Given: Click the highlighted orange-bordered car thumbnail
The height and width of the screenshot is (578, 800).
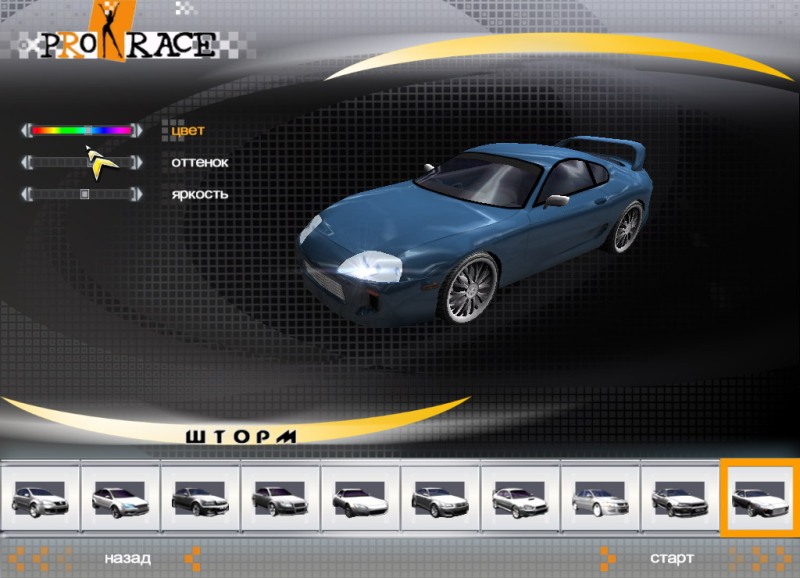Looking at the screenshot, I should (759, 497).
